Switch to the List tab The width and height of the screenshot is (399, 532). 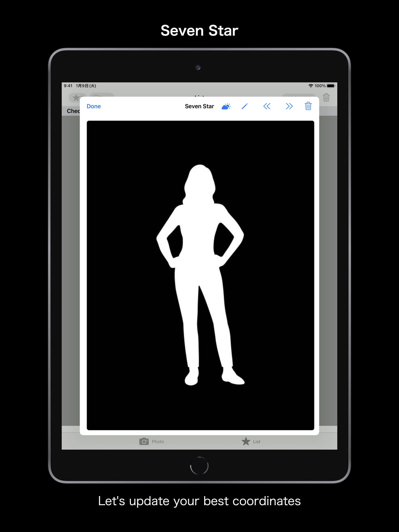[251, 441]
